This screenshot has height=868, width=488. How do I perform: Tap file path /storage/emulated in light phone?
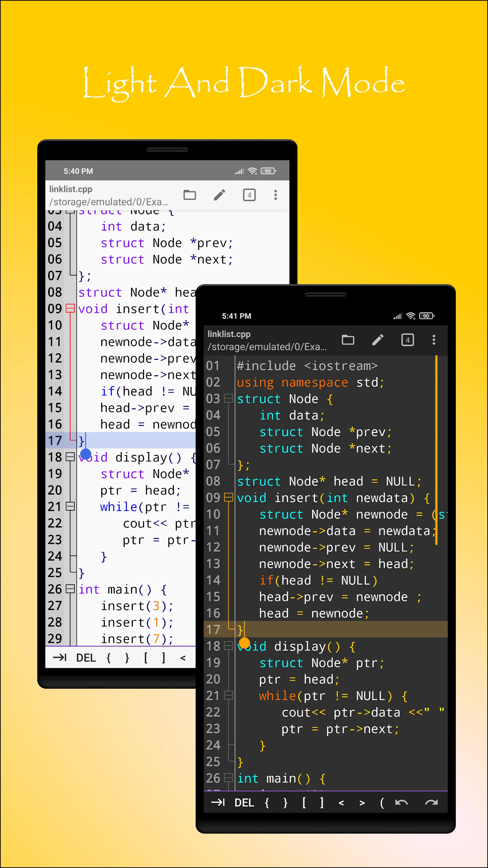tap(109, 202)
